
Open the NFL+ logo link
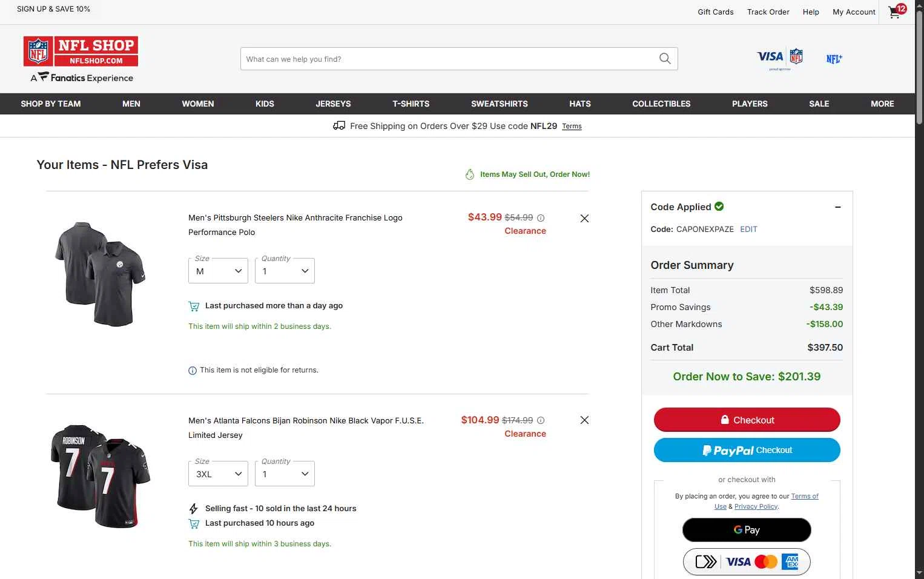pos(834,59)
